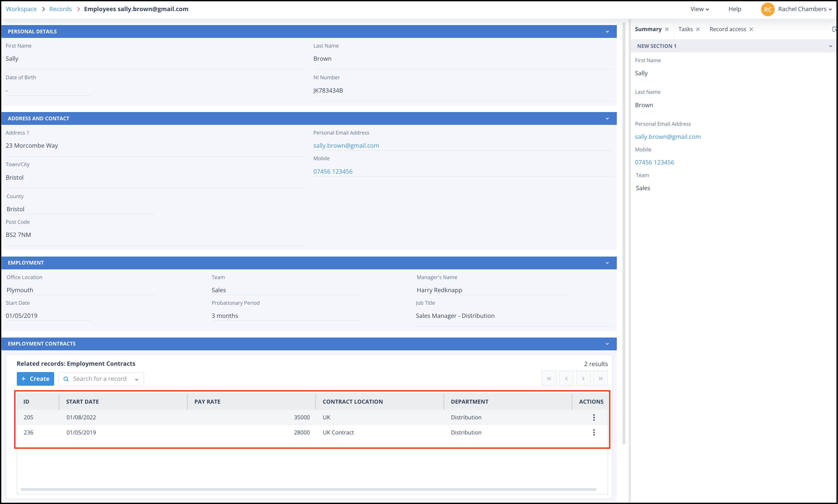Click the address 23 Morcombe Way
The width and height of the screenshot is (838, 504).
(x=32, y=146)
